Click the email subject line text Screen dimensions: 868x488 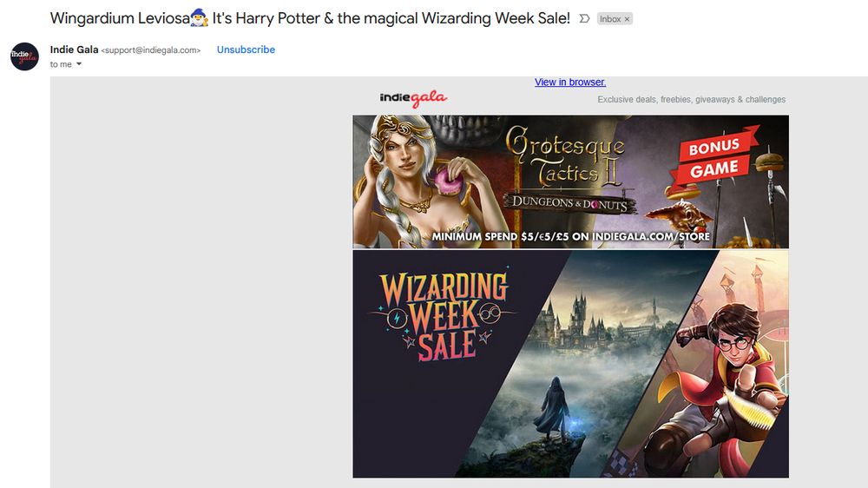coord(310,18)
